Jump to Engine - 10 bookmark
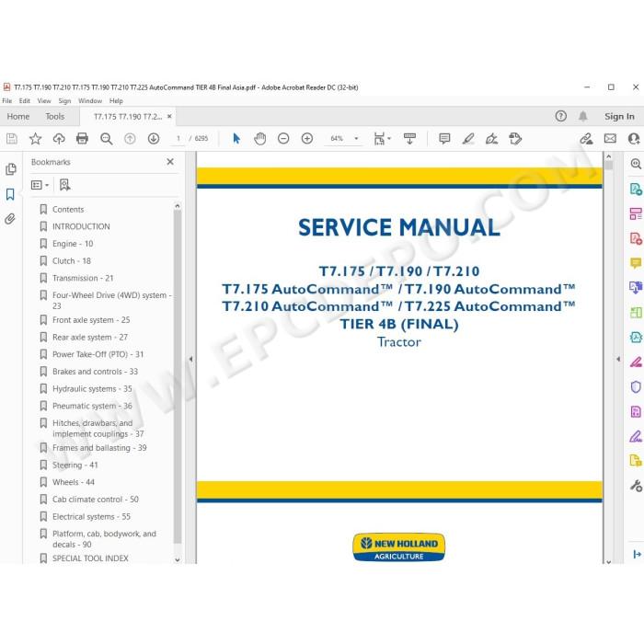The width and height of the screenshot is (644, 644). point(73,244)
